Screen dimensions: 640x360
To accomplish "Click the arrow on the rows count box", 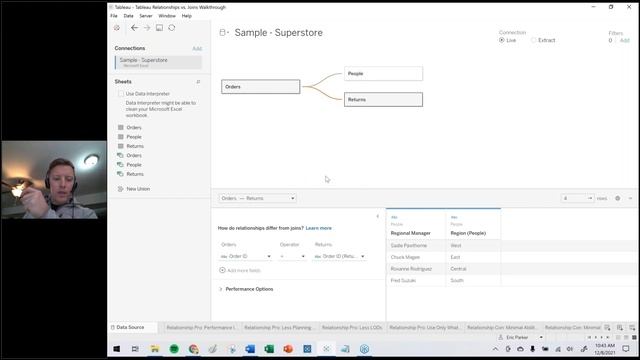I will [x=590, y=198].
